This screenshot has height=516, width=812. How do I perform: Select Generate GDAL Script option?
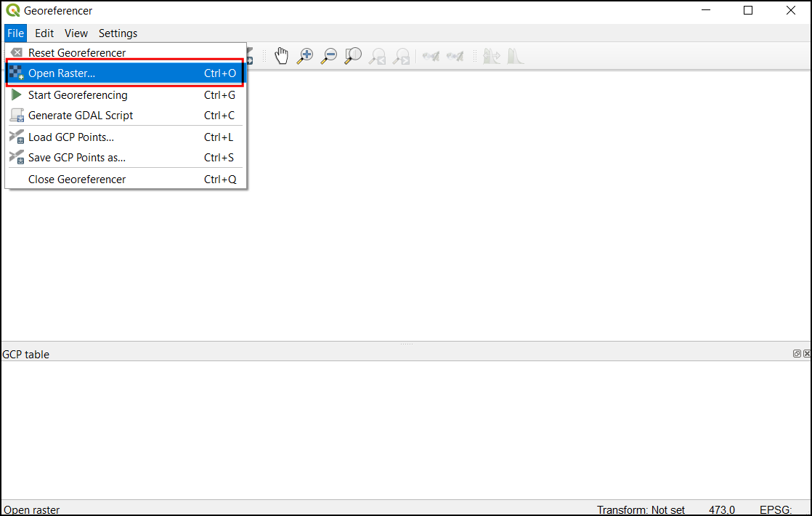pos(81,116)
